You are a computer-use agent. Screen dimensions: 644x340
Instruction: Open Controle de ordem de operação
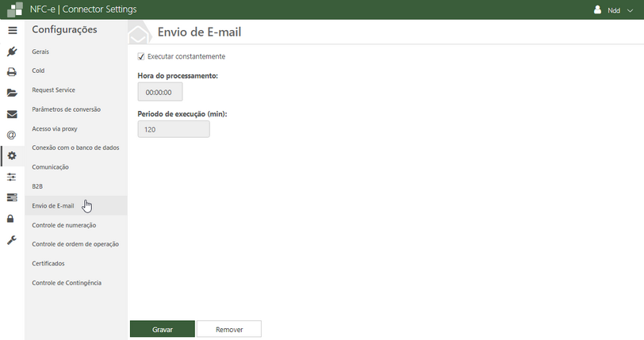[75, 244]
